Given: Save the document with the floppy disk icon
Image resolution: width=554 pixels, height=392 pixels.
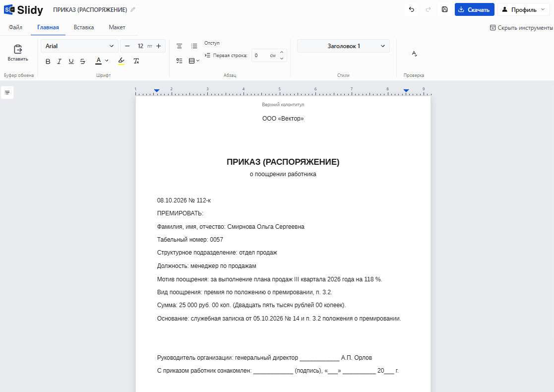Looking at the screenshot, I should 445,9.
